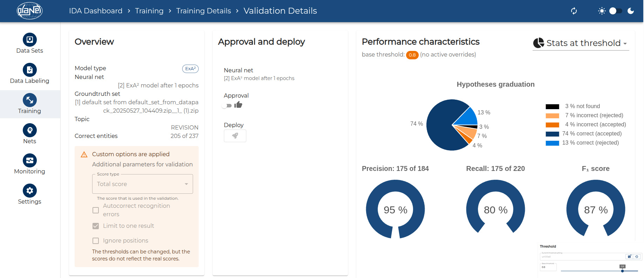The height and width of the screenshot is (278, 644).
Task: Go to Training Details breadcrumb
Action: [x=204, y=11]
